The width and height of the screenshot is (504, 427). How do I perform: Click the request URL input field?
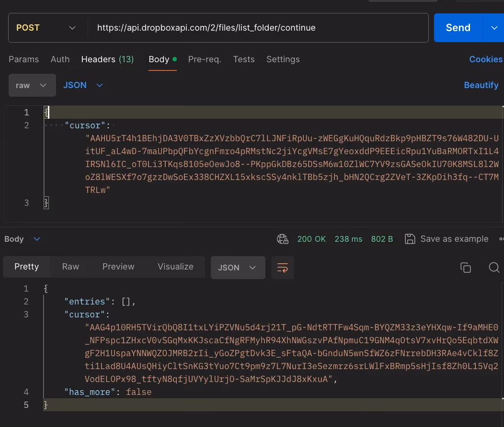coord(258,28)
